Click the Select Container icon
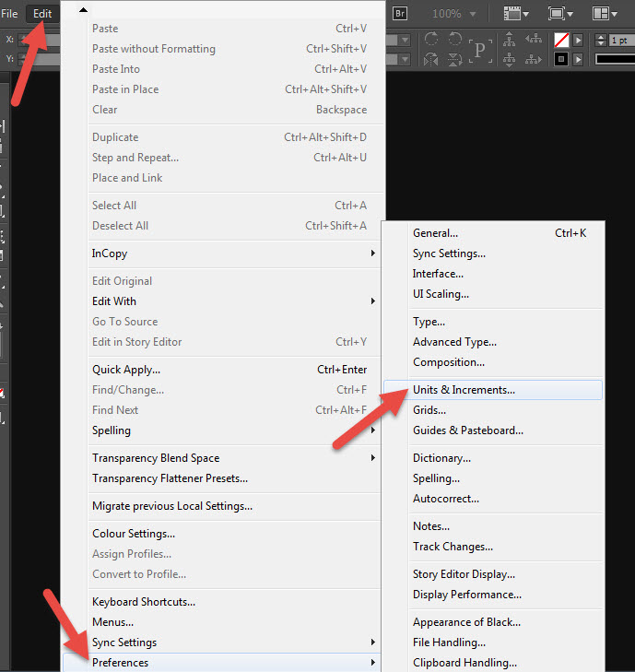Image resolution: width=635 pixels, height=672 pixels. click(x=509, y=40)
